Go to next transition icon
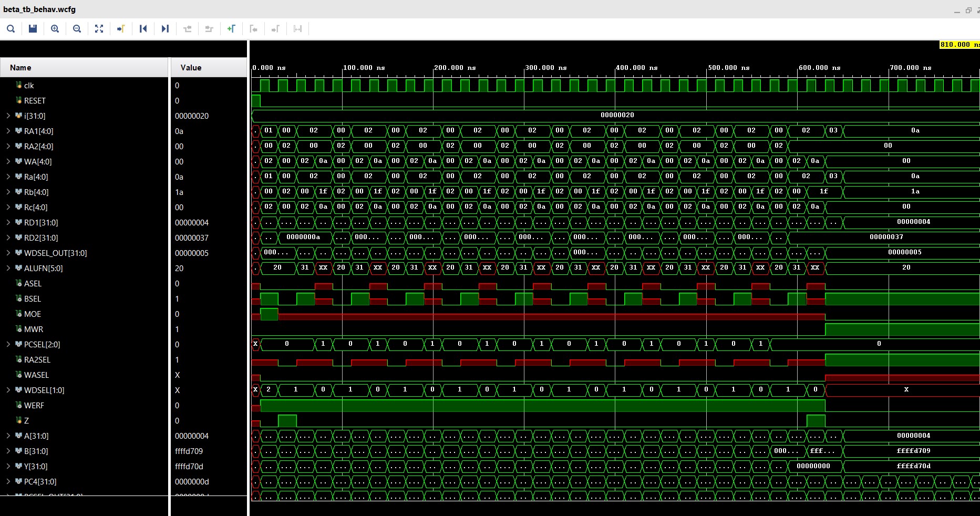This screenshot has width=980, height=516. [209, 29]
